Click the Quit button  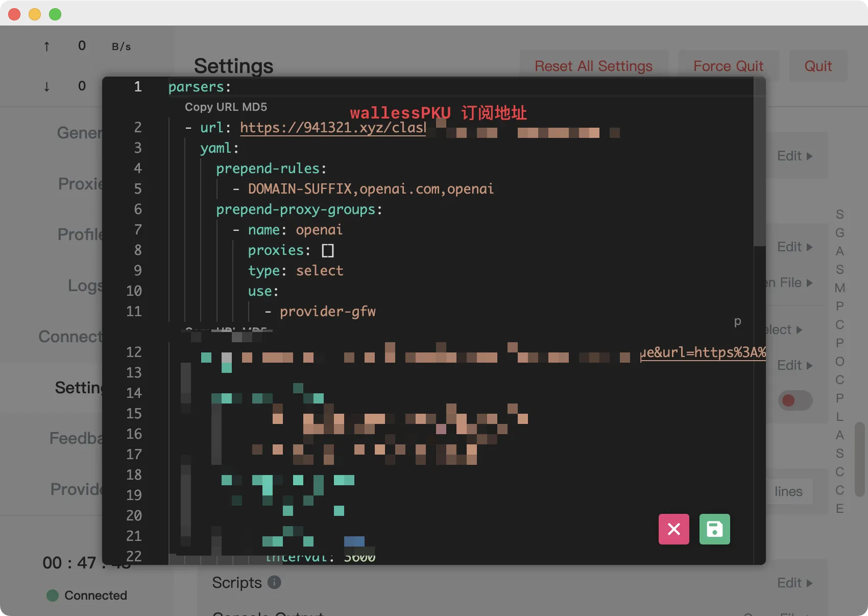click(818, 66)
